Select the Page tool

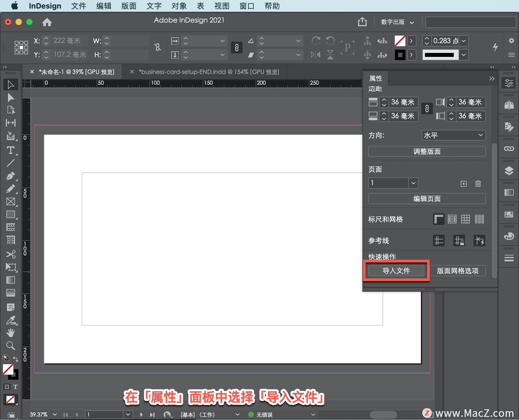click(x=11, y=110)
